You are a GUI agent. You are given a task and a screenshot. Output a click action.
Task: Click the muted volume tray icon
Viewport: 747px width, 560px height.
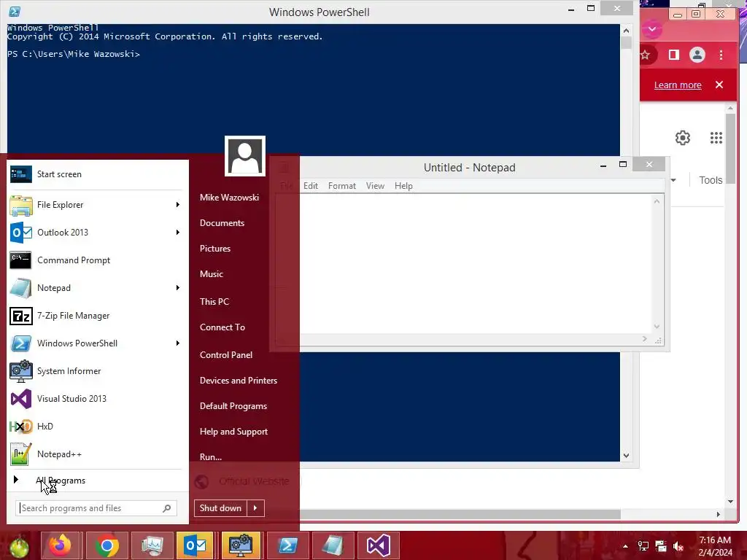tap(678, 546)
